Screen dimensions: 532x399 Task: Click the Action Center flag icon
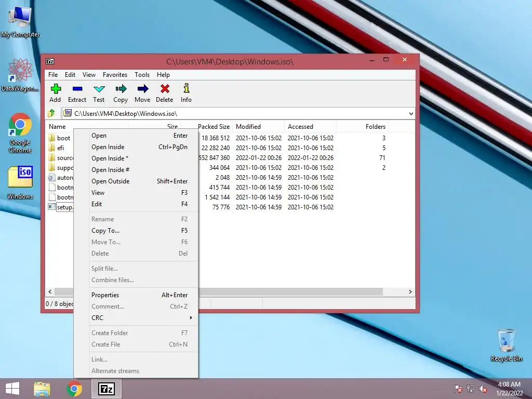[458, 389]
